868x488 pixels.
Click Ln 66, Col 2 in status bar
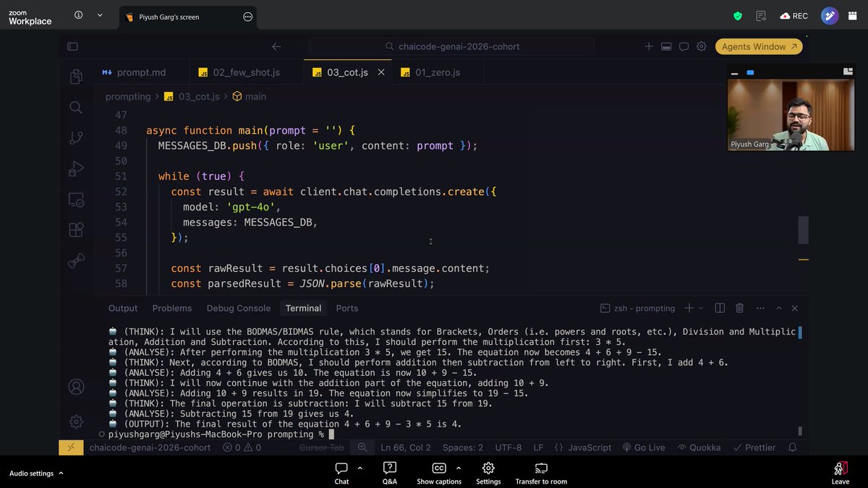pyautogui.click(x=406, y=448)
